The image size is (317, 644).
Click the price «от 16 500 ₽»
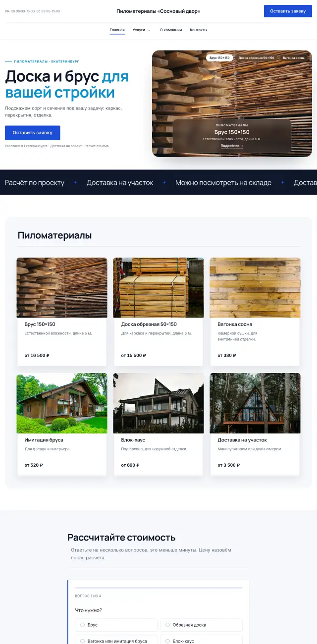[x=37, y=356]
